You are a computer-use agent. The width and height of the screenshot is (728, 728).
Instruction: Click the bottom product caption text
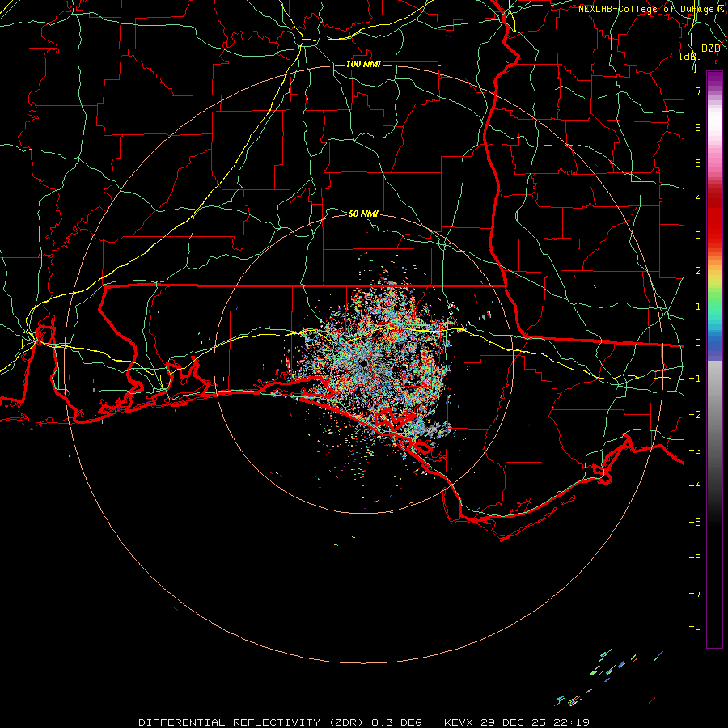364,722
